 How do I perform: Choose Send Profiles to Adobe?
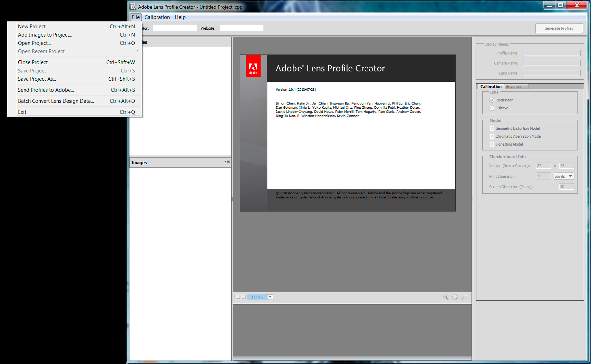(75, 90)
